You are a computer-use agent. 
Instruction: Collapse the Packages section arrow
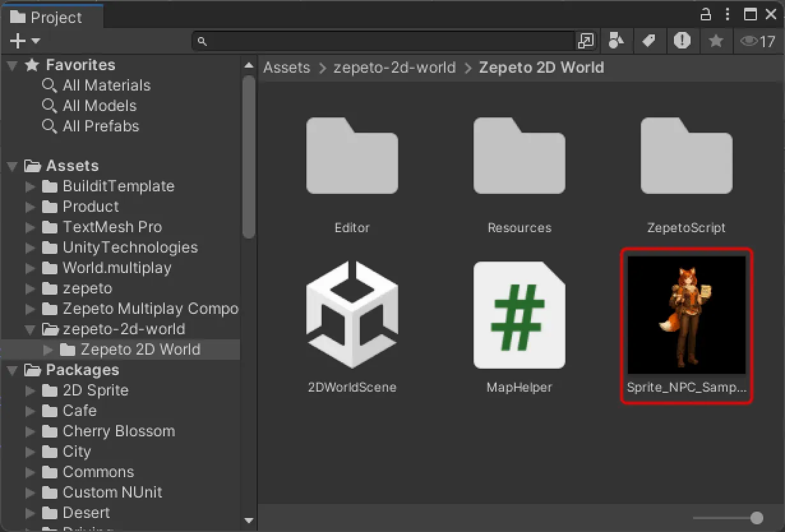click(12, 370)
